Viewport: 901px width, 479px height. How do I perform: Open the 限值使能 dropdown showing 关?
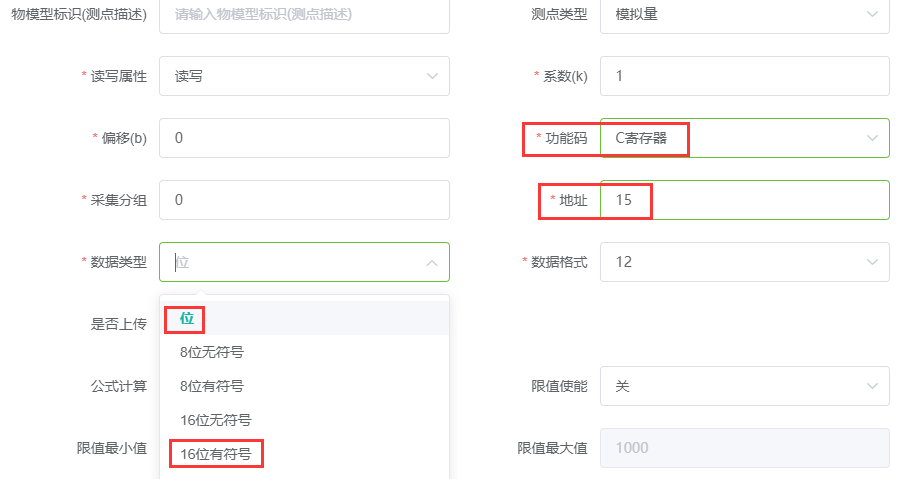coord(745,386)
